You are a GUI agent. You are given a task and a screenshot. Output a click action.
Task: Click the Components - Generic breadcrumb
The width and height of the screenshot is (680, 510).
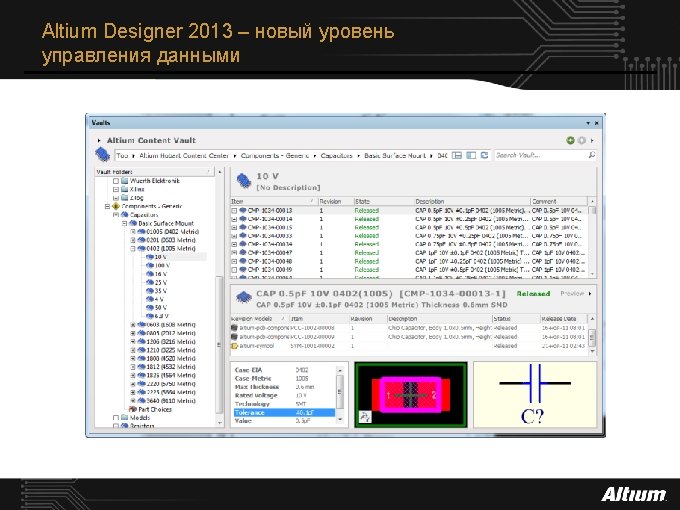pos(275,155)
